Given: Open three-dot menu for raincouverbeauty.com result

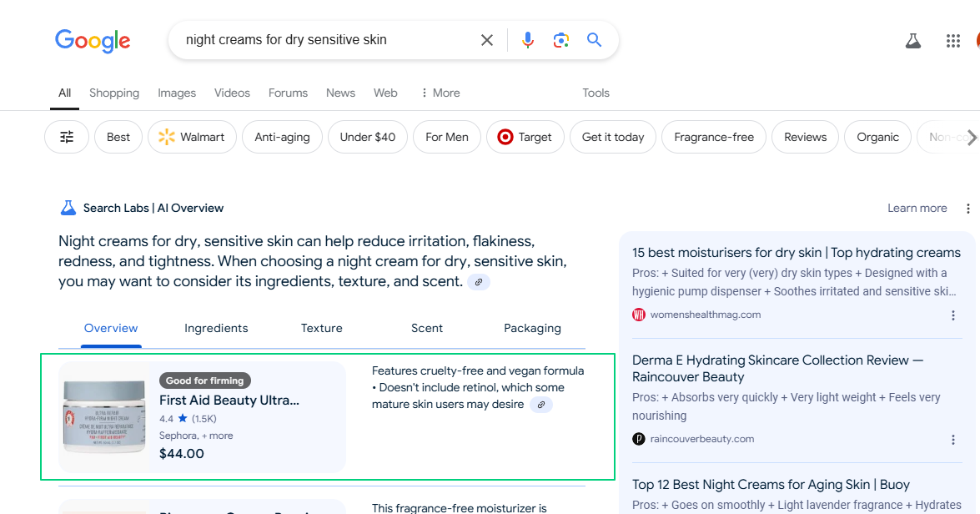Looking at the screenshot, I should 953,441.
